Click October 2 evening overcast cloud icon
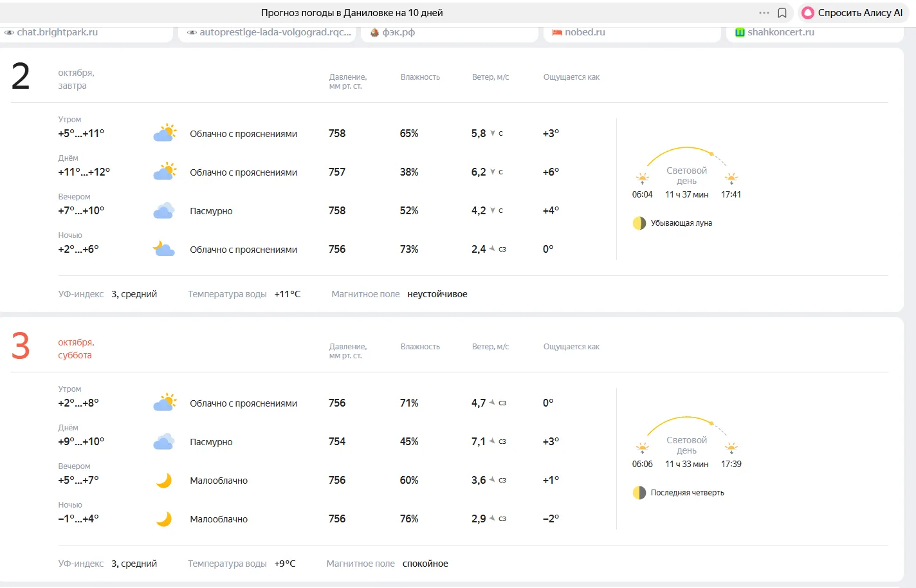 coord(164,210)
